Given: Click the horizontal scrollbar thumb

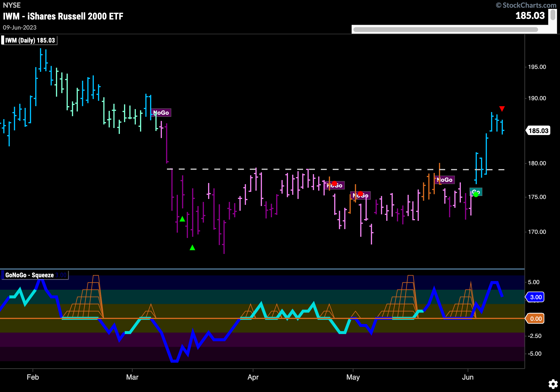Looking at the screenshot, I should coord(445,30).
